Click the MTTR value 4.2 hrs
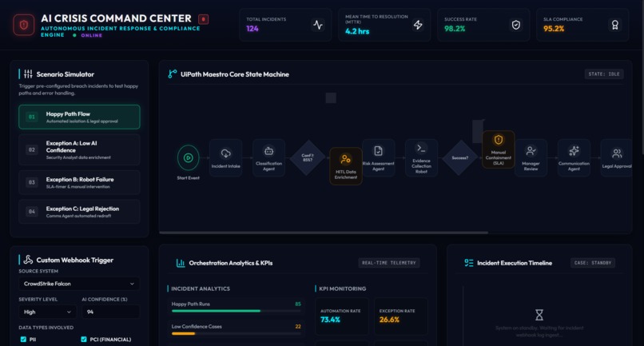Viewport: 644px width, 346px height. pyautogui.click(x=357, y=31)
